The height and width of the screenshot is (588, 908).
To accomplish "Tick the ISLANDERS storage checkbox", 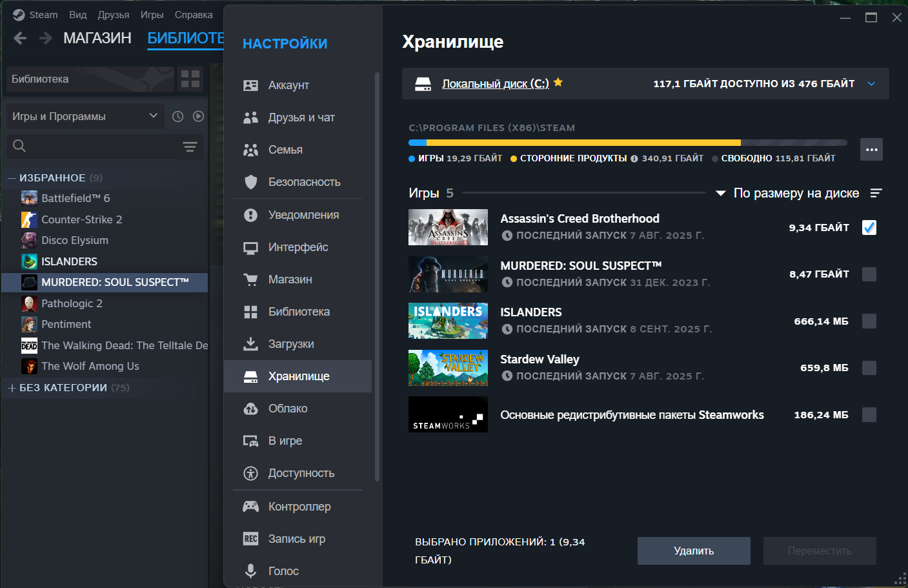I will [869, 321].
